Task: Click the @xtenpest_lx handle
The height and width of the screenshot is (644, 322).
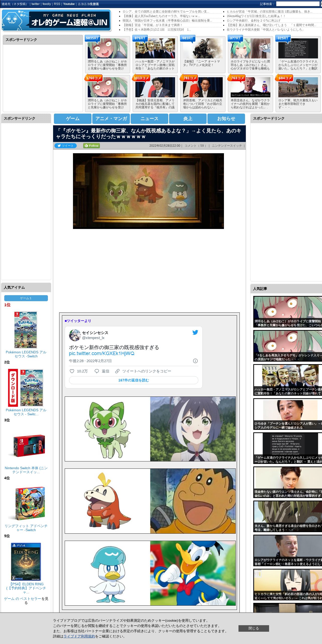Action: (93, 338)
